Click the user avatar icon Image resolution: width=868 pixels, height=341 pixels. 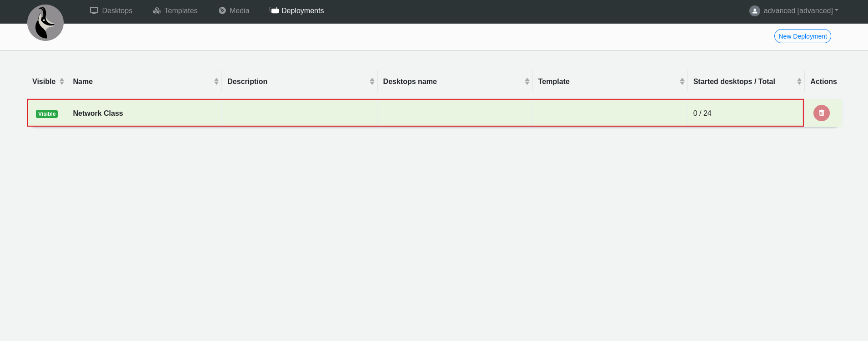point(754,11)
